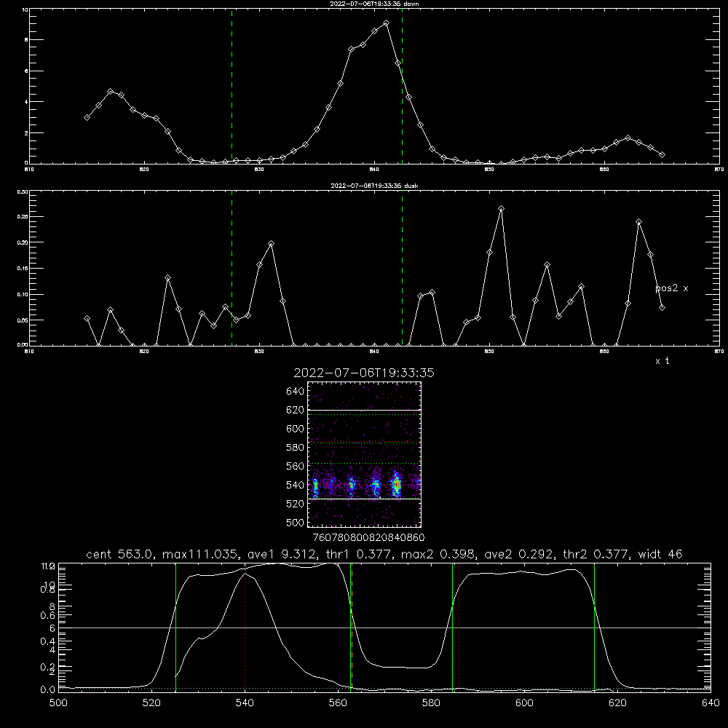Click lower white horizontal line in heatmap

coord(364,499)
